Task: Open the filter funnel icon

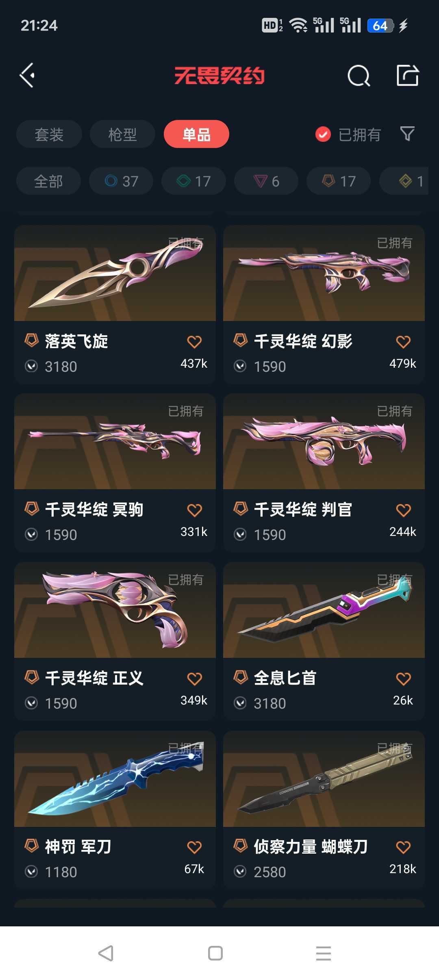Action: [x=407, y=134]
